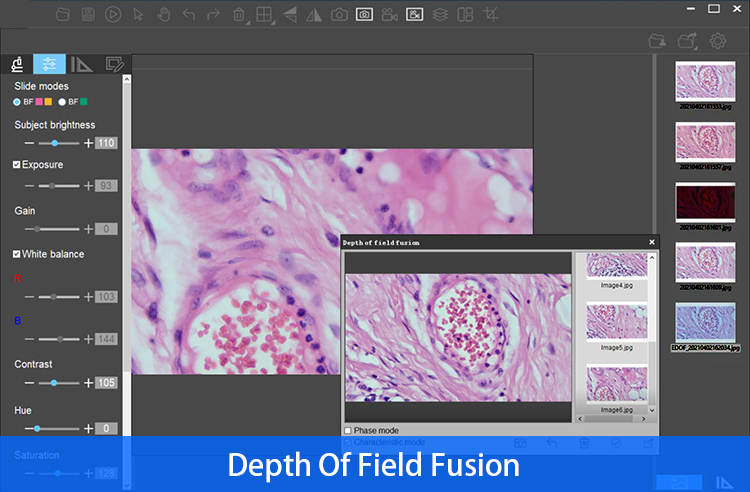Screen dimensions: 750x492
Task: Click the fusion dialog list scroll-down arrow
Action: [651, 410]
